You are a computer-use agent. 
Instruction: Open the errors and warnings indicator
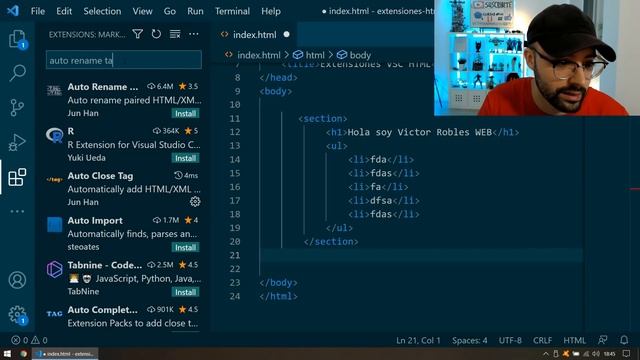click(x=29, y=340)
